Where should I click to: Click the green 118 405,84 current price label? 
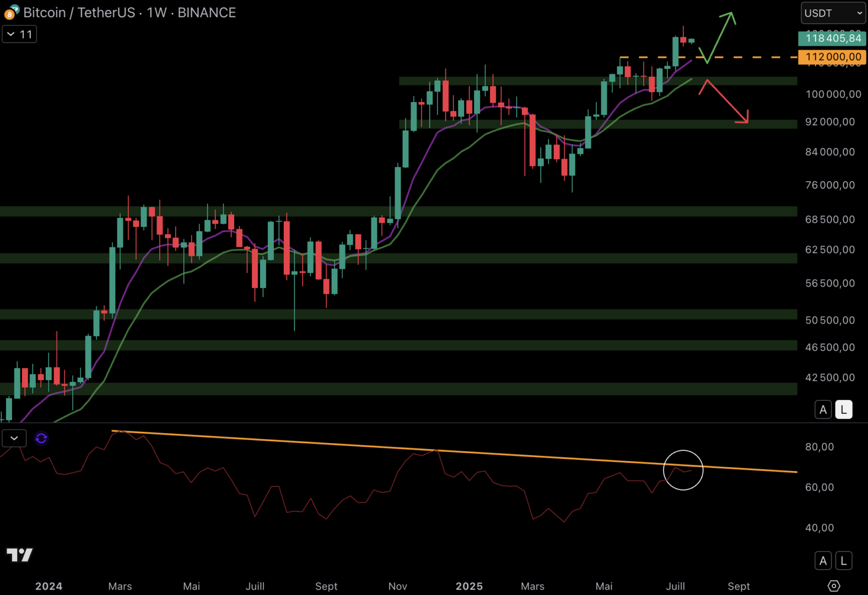[x=832, y=38]
